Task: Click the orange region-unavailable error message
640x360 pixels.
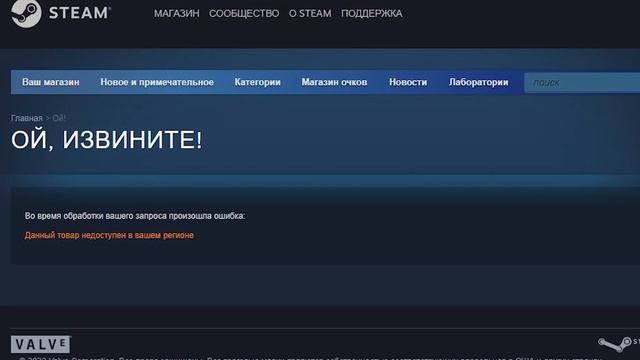Action: tap(109, 235)
